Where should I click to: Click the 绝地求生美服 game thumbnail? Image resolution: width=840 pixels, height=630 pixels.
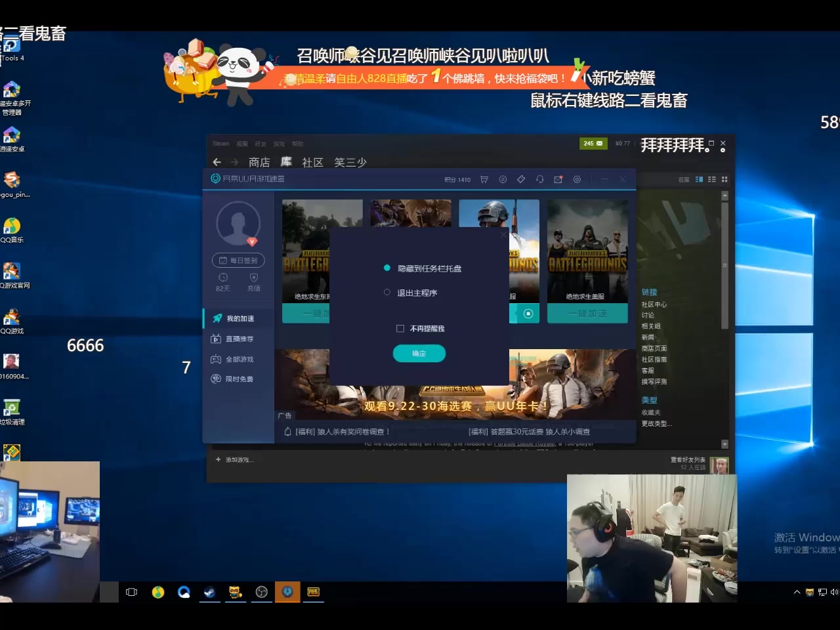588,251
